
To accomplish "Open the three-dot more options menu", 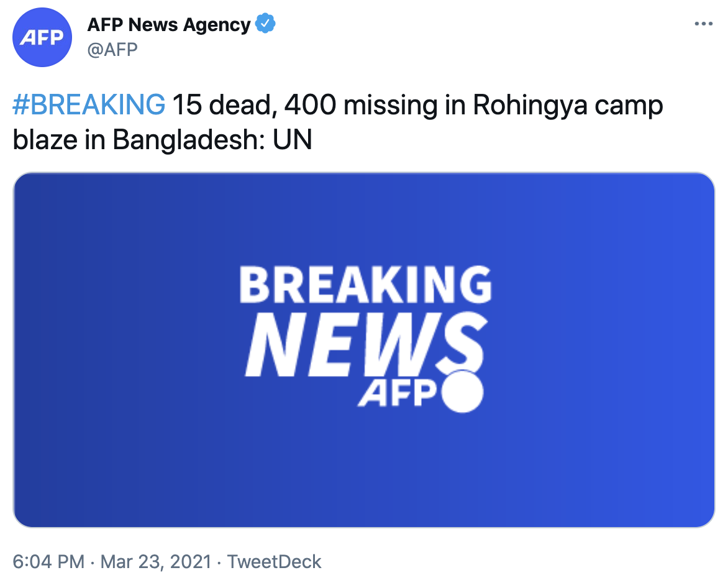I will point(703,24).
